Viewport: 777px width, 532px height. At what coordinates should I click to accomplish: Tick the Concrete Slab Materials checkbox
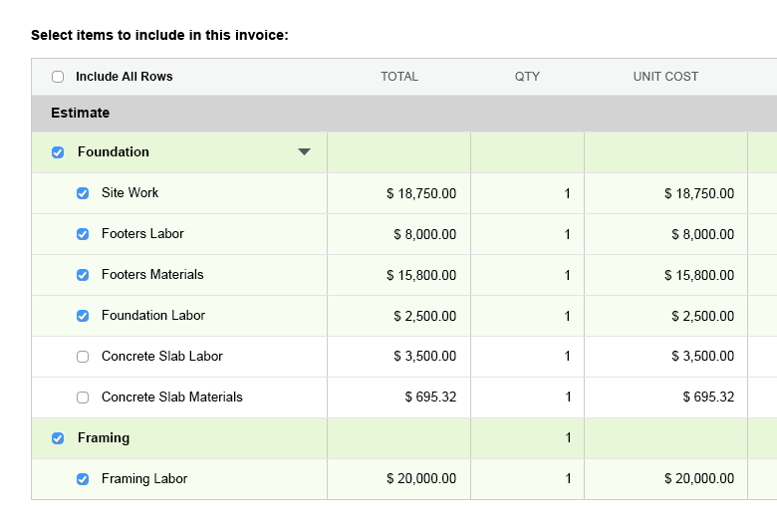(84, 398)
